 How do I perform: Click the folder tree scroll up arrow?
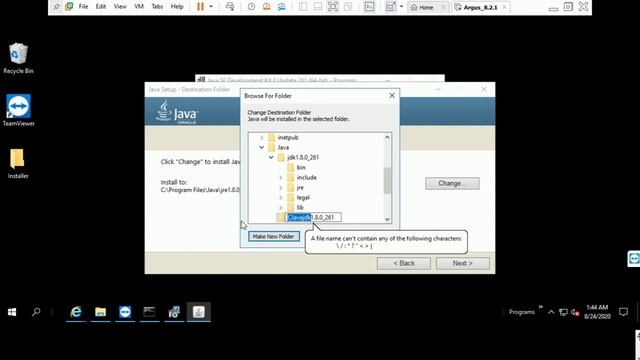pyautogui.click(x=387, y=138)
